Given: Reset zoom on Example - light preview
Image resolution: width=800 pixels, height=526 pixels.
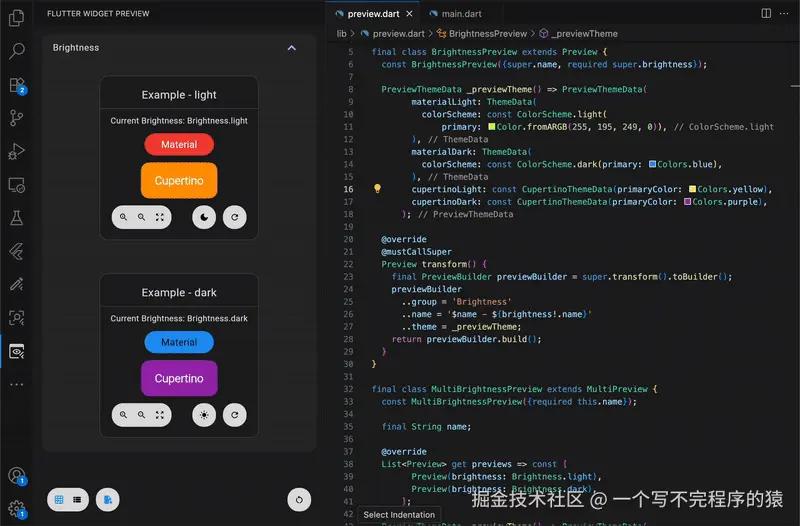Looking at the screenshot, I should click(x=160, y=217).
